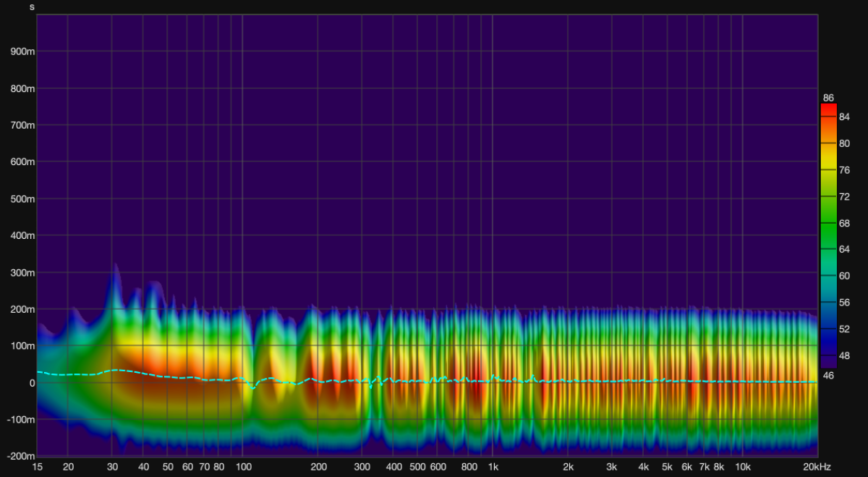
Task: Click the -200m label on time axis
Action: (x=20, y=457)
